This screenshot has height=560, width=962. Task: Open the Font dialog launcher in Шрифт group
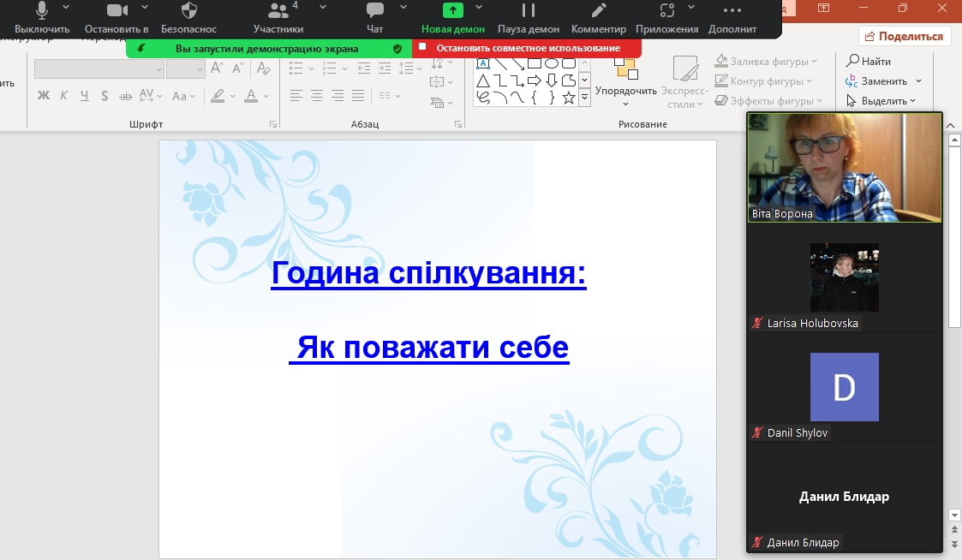pyautogui.click(x=273, y=124)
